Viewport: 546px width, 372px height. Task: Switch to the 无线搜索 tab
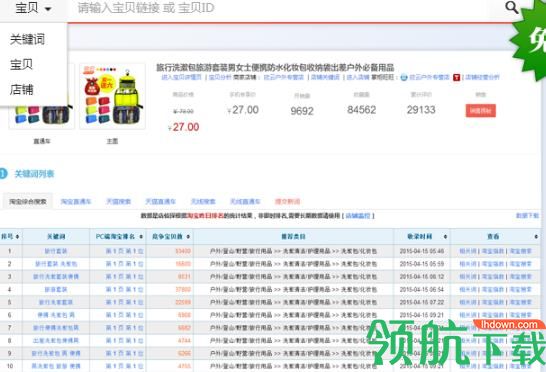[203, 201]
